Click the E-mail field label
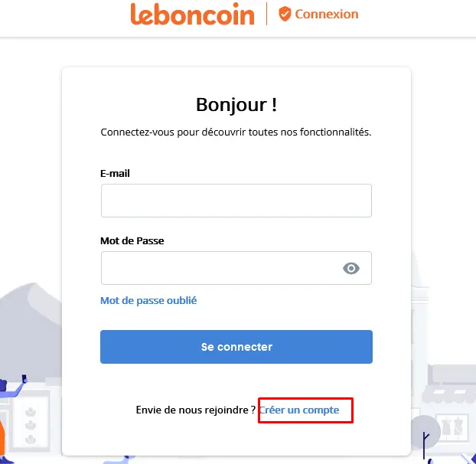476x464 pixels. point(115,173)
